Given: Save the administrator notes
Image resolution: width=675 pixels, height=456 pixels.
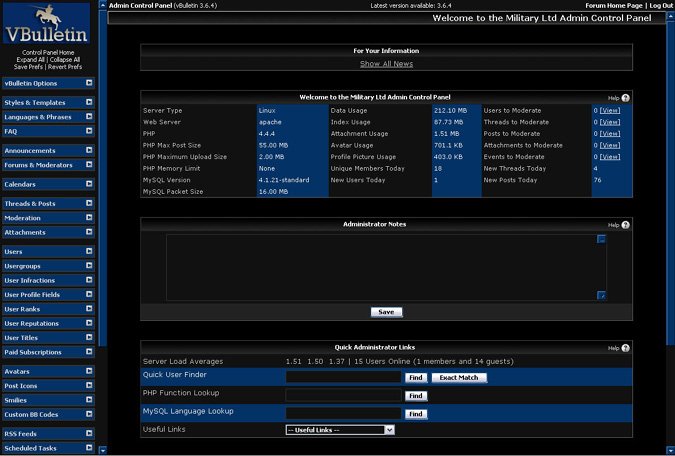Looking at the screenshot, I should (x=386, y=312).
